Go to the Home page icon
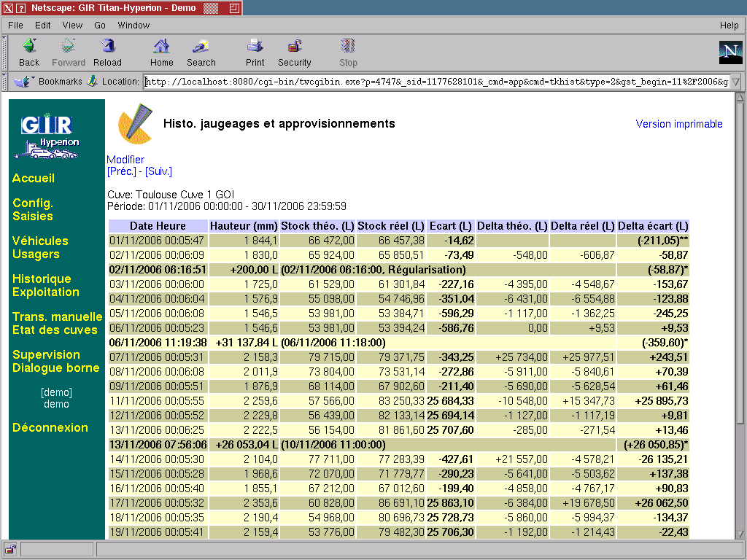The width and height of the screenshot is (747, 560). pos(161,46)
